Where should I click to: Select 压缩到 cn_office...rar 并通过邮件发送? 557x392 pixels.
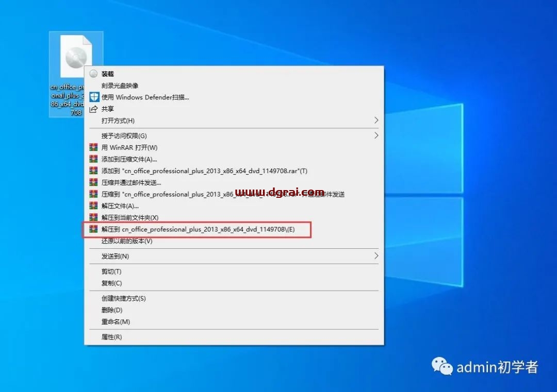click(234, 194)
